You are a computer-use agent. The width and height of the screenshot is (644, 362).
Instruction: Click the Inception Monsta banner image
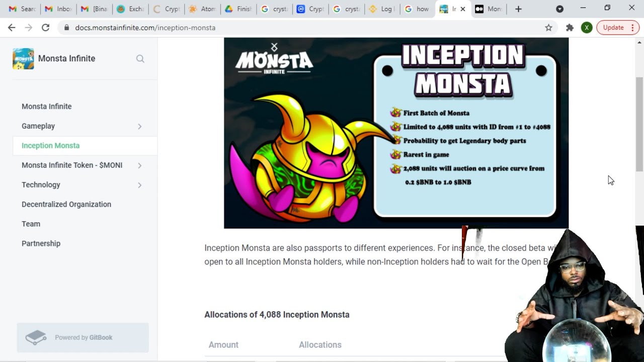pyautogui.click(x=396, y=133)
